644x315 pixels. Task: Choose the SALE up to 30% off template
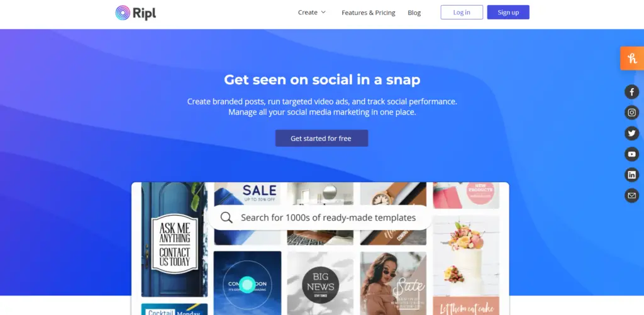point(248,194)
